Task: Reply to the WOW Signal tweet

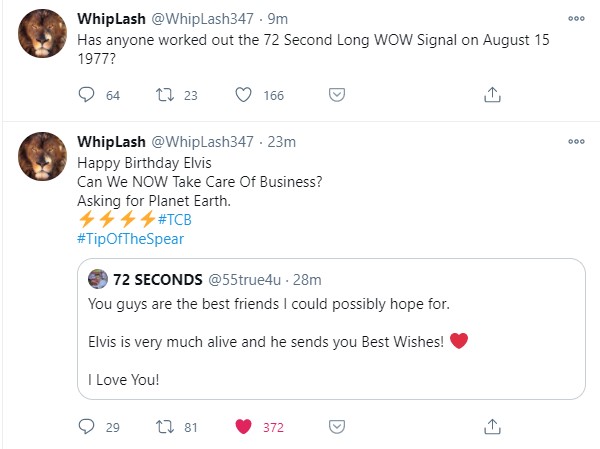Action: (x=86, y=95)
